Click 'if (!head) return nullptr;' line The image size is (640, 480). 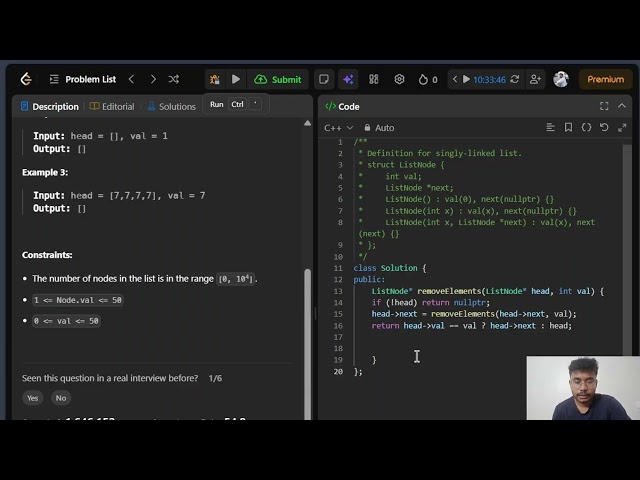431,302
